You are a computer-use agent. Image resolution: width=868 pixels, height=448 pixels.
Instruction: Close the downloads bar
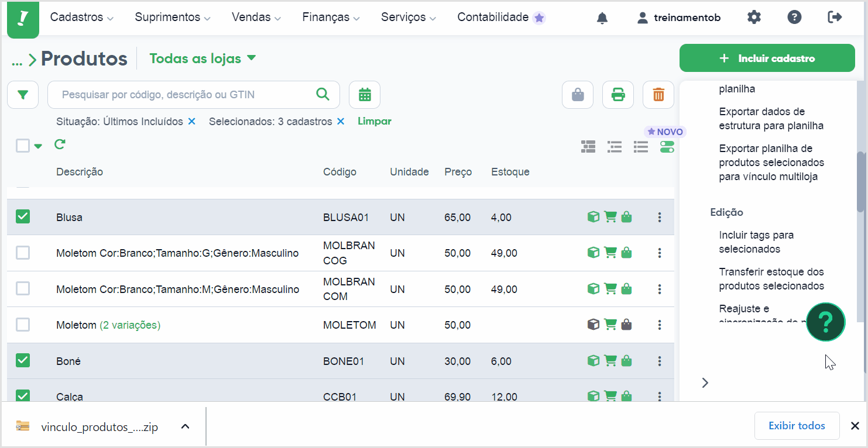855,426
